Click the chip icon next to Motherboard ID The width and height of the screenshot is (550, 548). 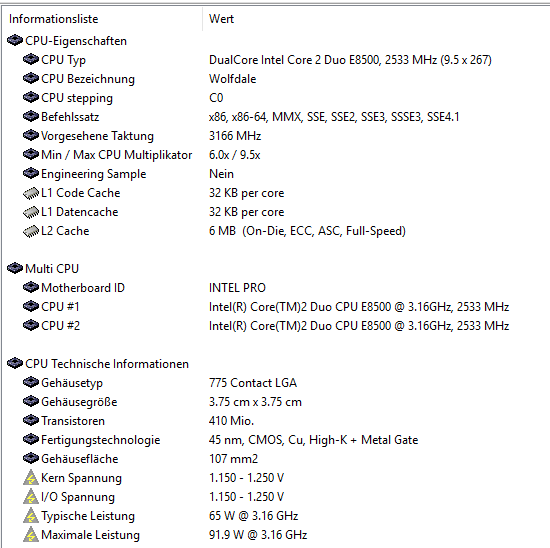pos(31,287)
